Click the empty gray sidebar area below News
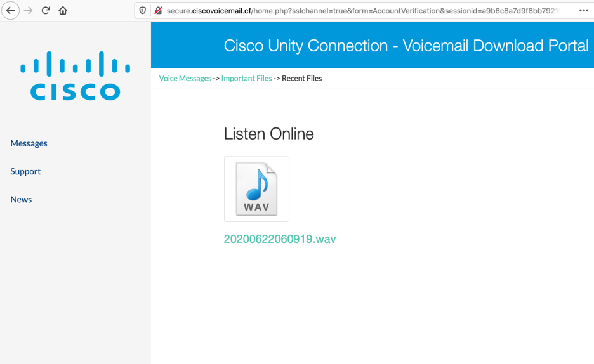The image size is (594, 364). point(75,285)
